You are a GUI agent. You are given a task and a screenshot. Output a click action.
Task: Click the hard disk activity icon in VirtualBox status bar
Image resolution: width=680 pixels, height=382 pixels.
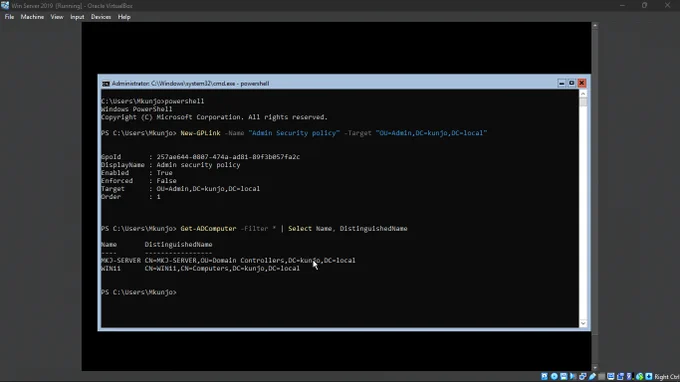(544, 376)
